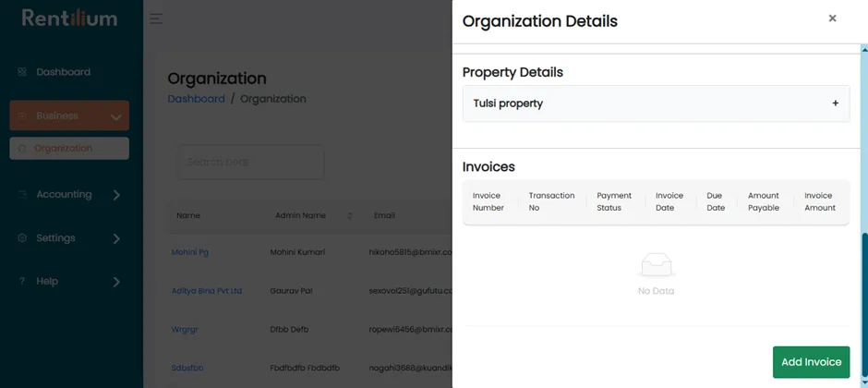Expand the Tulsi property plus icon
868x388 pixels.
pos(836,103)
